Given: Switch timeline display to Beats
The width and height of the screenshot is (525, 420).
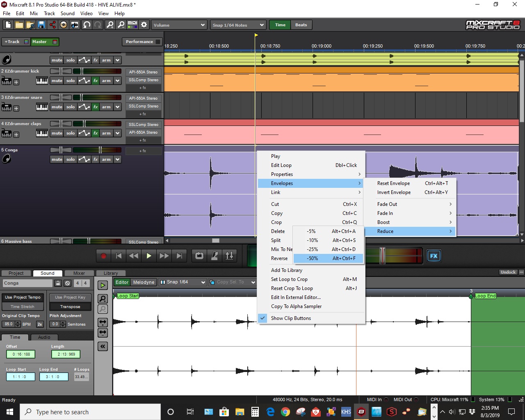Looking at the screenshot, I should click(301, 25).
